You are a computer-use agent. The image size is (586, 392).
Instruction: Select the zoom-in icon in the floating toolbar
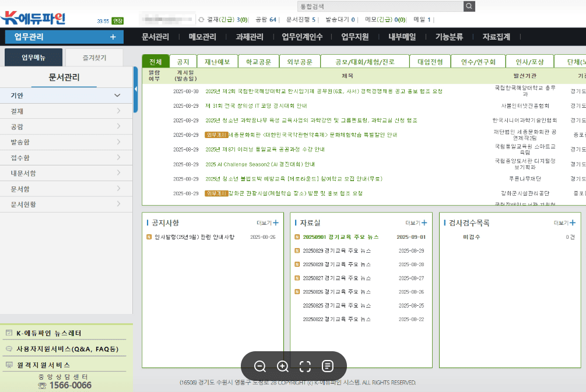(x=283, y=366)
